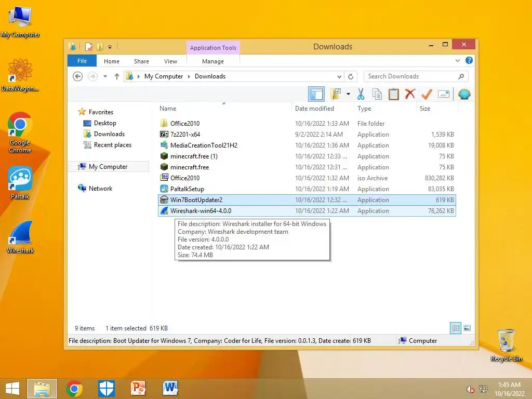532x399 pixels.
Task: Expand the root breadcrumb arrow in address bar
Action: point(138,77)
